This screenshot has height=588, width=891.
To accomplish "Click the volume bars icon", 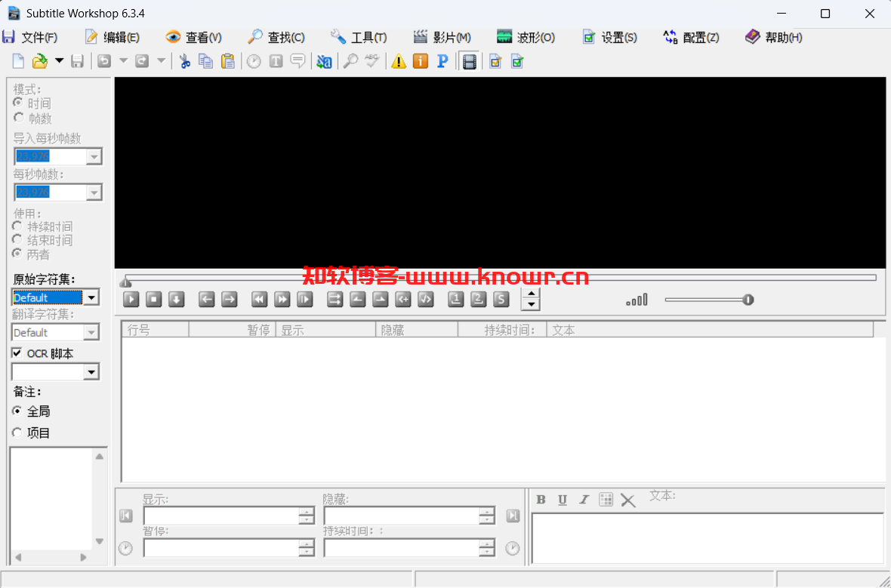I will click(637, 300).
